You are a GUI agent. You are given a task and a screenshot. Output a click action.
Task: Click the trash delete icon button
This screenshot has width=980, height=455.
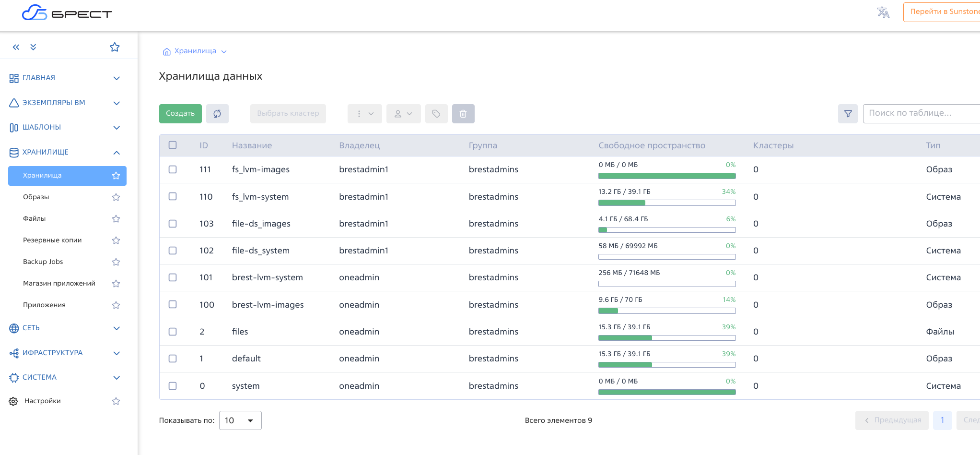(463, 114)
